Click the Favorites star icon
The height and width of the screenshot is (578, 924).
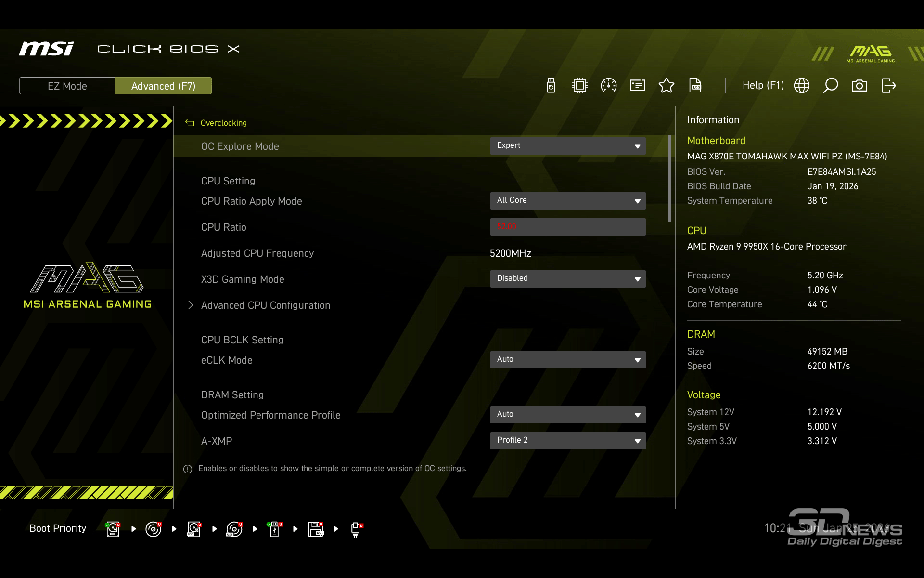pyautogui.click(x=667, y=86)
